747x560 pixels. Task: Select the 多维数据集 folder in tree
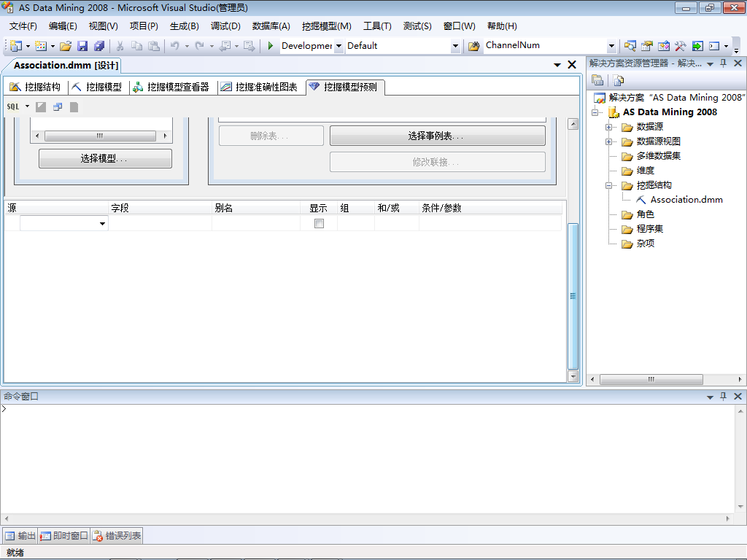[x=658, y=156]
